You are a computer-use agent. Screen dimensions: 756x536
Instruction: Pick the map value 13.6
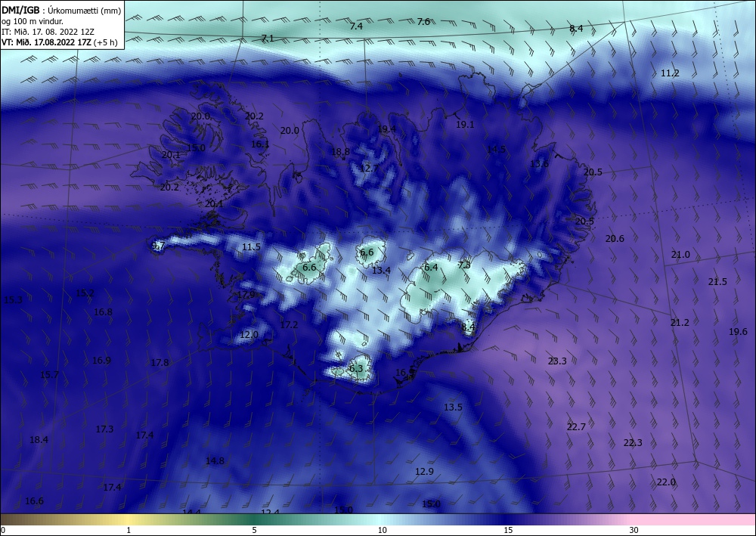pyautogui.click(x=539, y=164)
